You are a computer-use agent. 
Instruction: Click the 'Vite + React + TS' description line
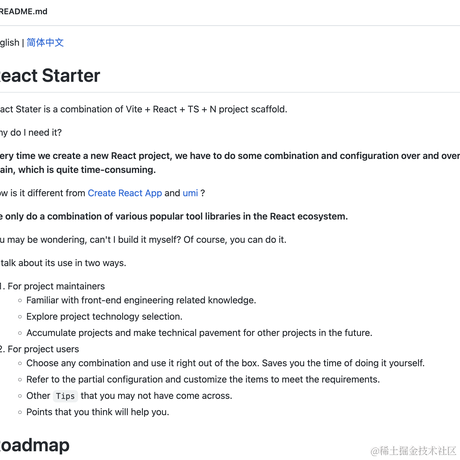(x=144, y=109)
